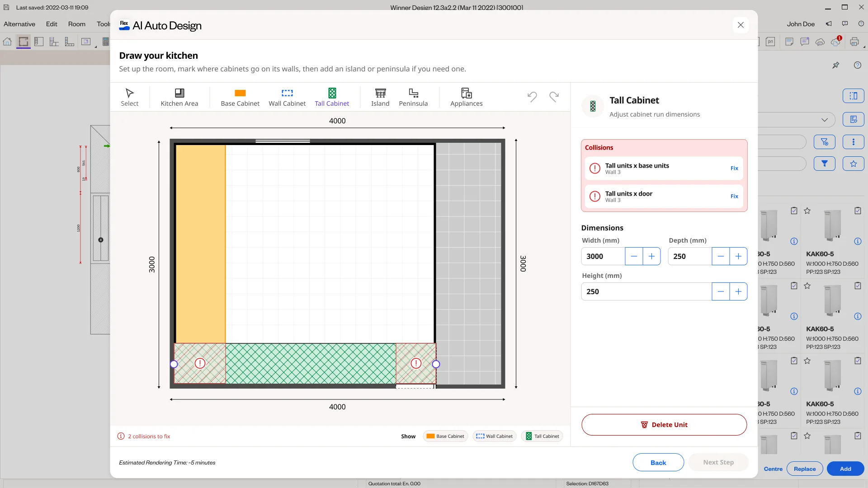Open more options in catalog panel
The width and height of the screenshot is (868, 488).
tap(853, 142)
